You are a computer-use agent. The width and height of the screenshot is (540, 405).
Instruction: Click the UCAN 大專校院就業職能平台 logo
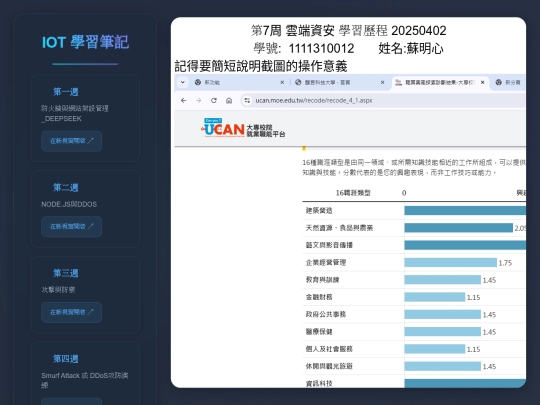(x=243, y=128)
